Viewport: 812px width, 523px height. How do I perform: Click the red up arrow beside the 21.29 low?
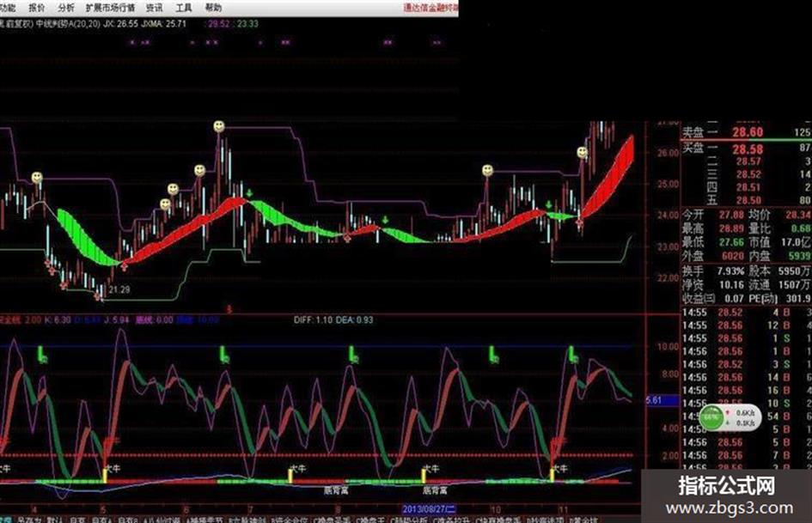pos(99,297)
